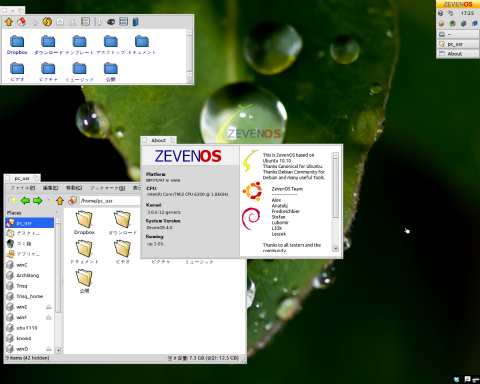The width and height of the screenshot is (480, 384).
Task: Select the pc_xxr title tab of file manager
Action: click(22, 178)
